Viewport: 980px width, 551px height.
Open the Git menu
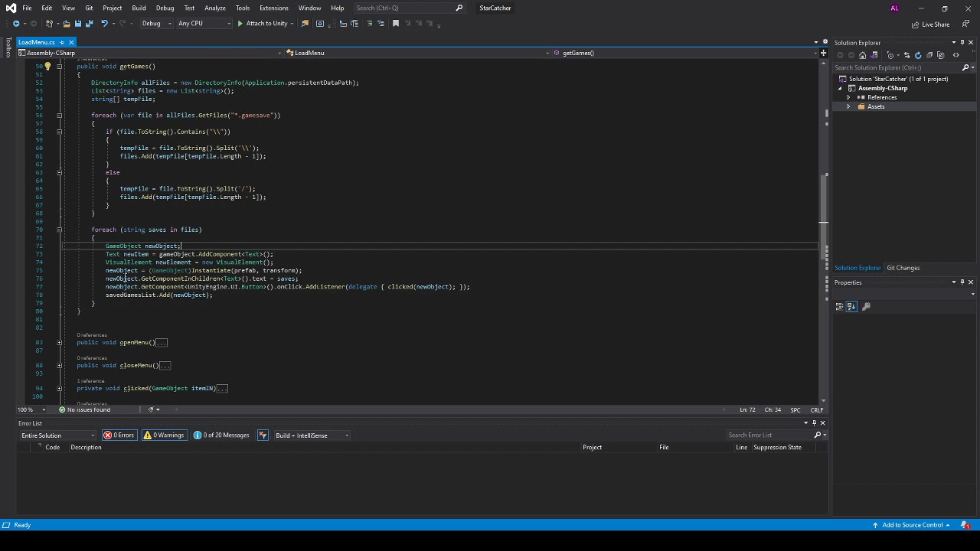[89, 8]
